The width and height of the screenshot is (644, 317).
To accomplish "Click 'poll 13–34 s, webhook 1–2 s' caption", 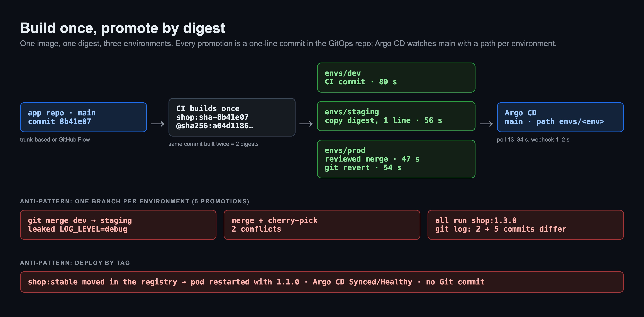I will pos(533,140).
